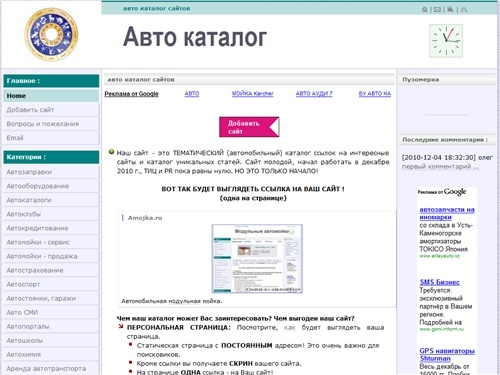This screenshot has height=375, width=500.
Task: Open the Home menu item
Action: tap(51, 96)
